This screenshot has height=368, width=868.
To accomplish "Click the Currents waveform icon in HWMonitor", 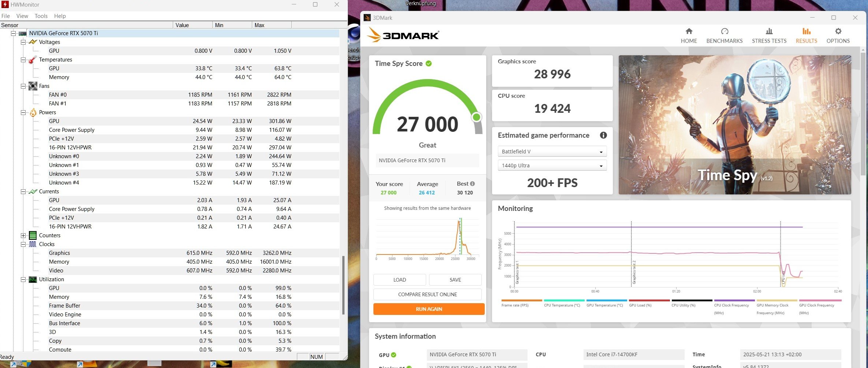I will (x=33, y=192).
